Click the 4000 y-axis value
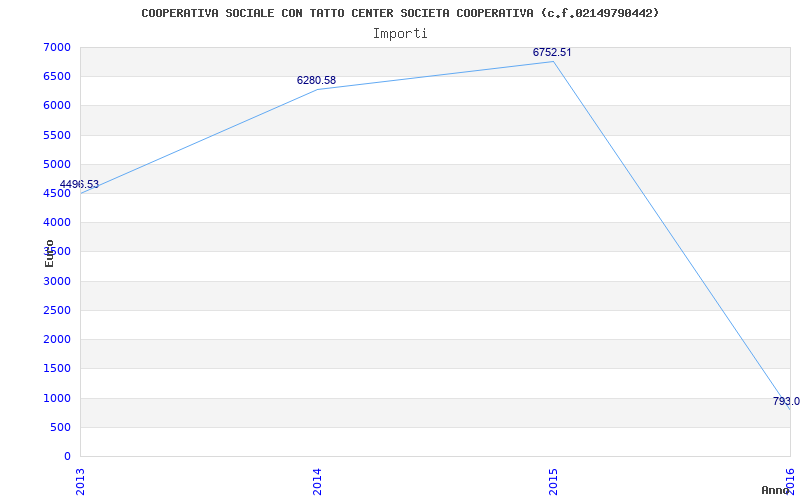This screenshot has height=500, width=800. tap(57, 222)
